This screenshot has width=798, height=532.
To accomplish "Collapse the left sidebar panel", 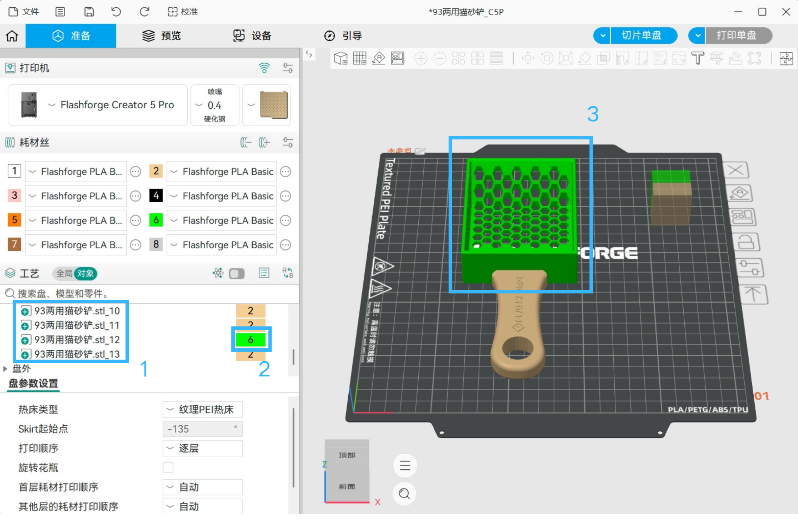I will pyautogui.click(x=309, y=54).
